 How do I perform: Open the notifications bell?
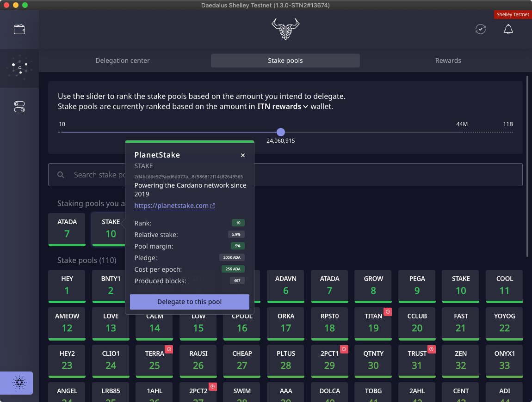click(x=508, y=30)
